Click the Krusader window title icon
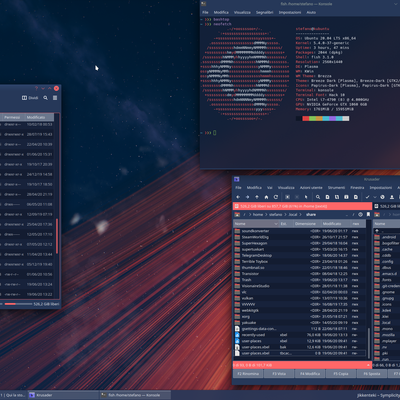This screenshot has width=400, height=400. [237, 179]
